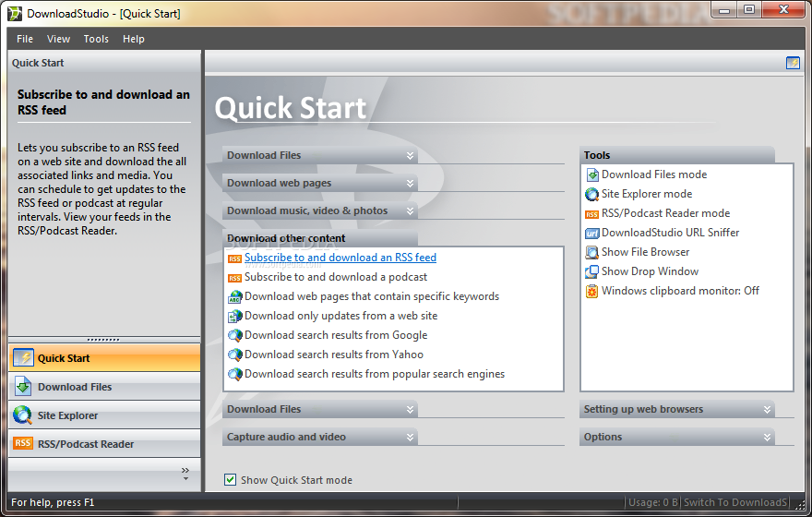Click icon beside Download web pages with keywords
Screen dimensions: 812x517
[235, 297]
